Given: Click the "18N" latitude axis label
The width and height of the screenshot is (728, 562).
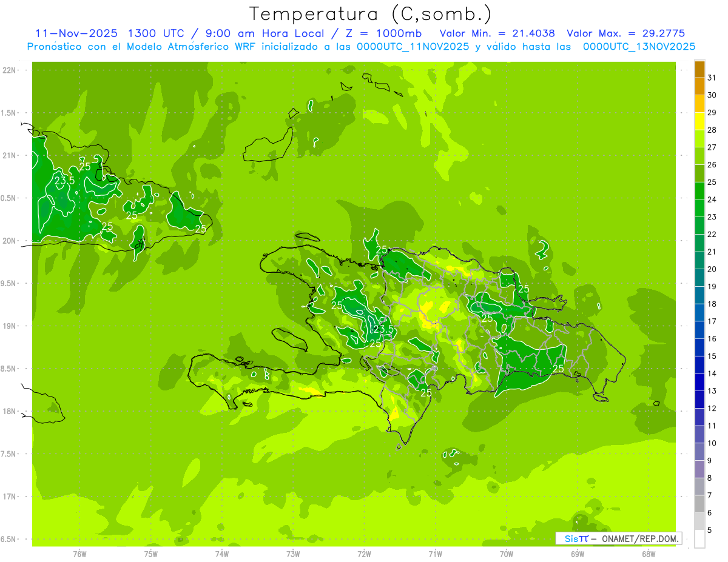Looking at the screenshot, I should (x=10, y=411).
